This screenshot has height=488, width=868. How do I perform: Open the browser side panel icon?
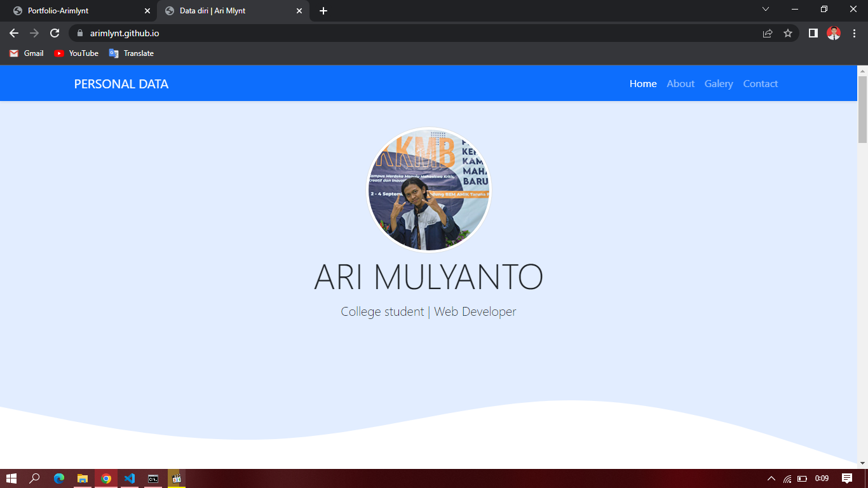point(813,33)
